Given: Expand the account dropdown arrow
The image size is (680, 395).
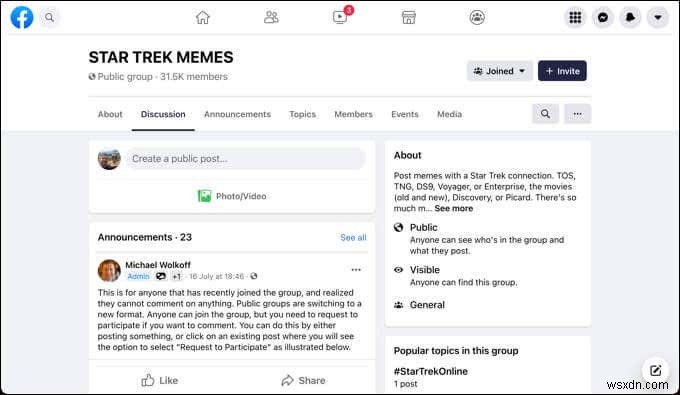Looking at the screenshot, I should pyautogui.click(x=658, y=17).
